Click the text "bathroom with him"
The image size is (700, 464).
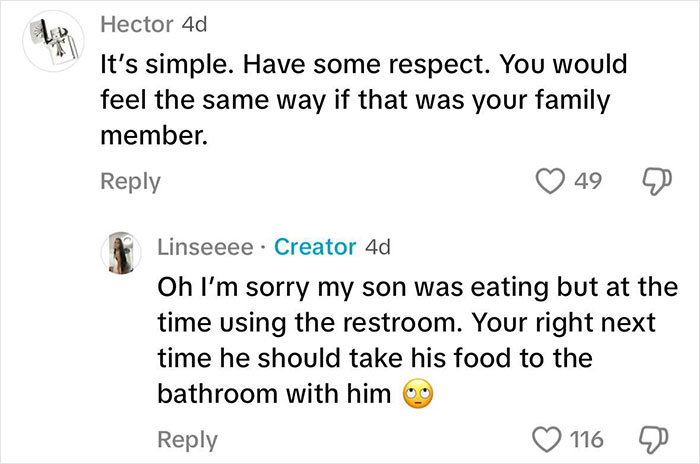[273, 394]
